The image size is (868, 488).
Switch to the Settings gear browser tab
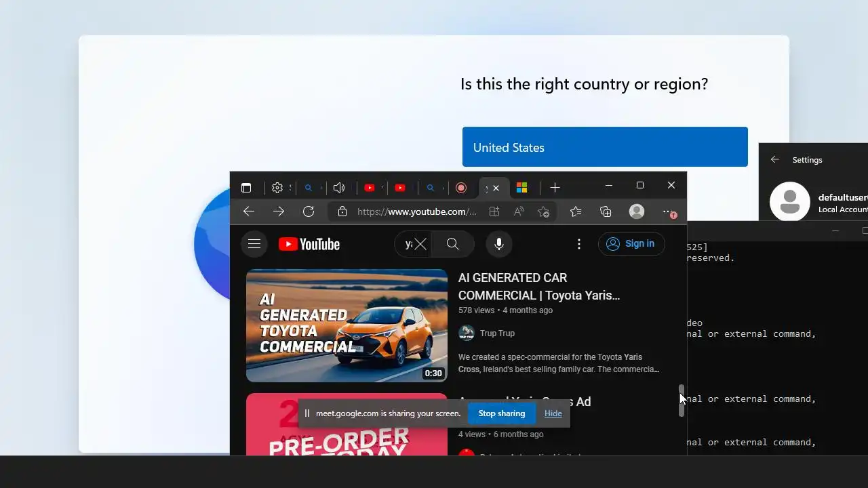(x=277, y=188)
